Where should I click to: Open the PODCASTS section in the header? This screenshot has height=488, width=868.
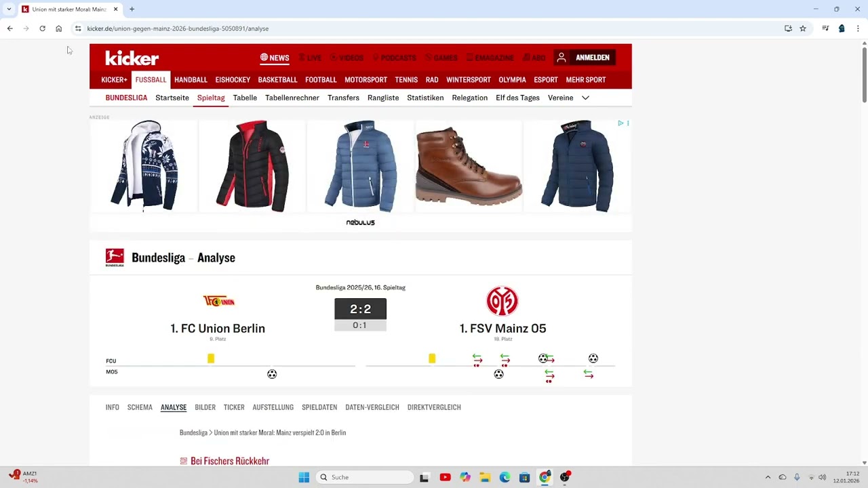click(394, 58)
